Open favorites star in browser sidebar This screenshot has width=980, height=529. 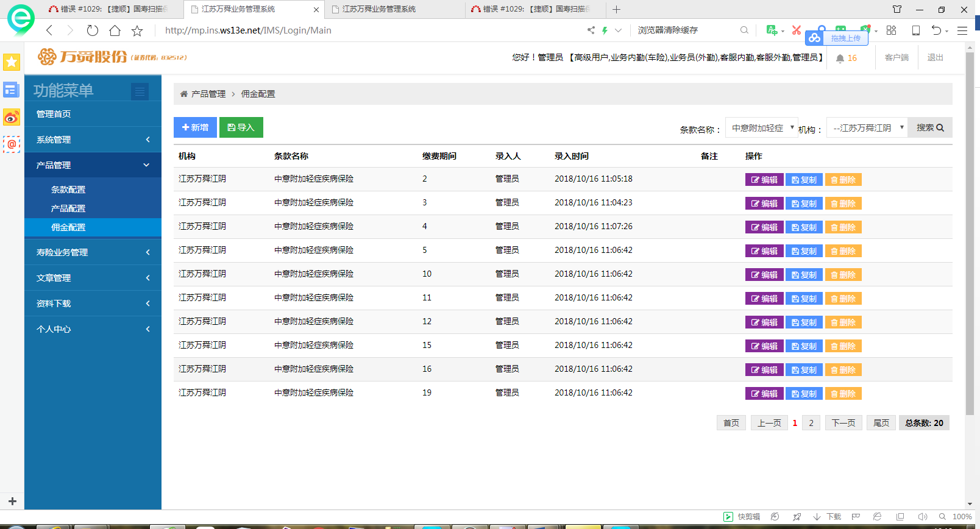[12, 62]
